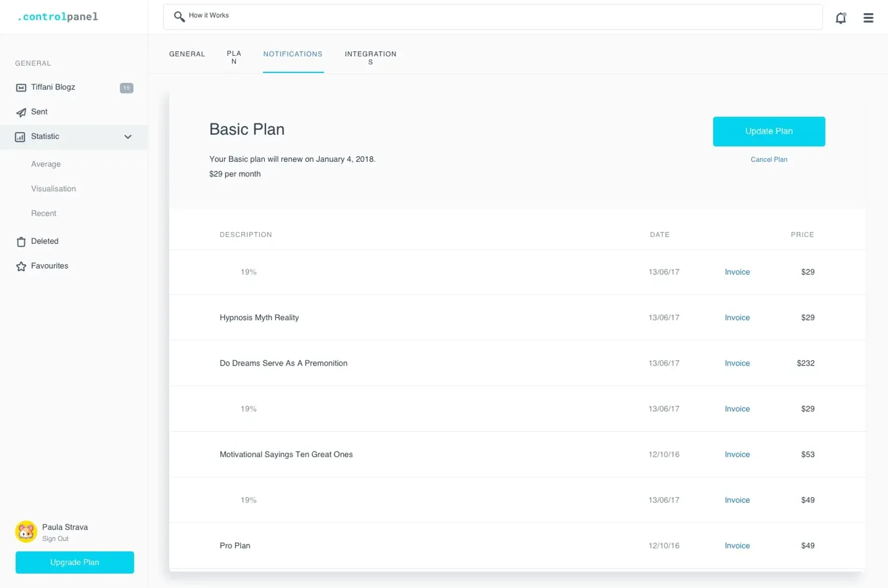
Task: Click the Upgrade Plan sidebar button
Action: [75, 562]
